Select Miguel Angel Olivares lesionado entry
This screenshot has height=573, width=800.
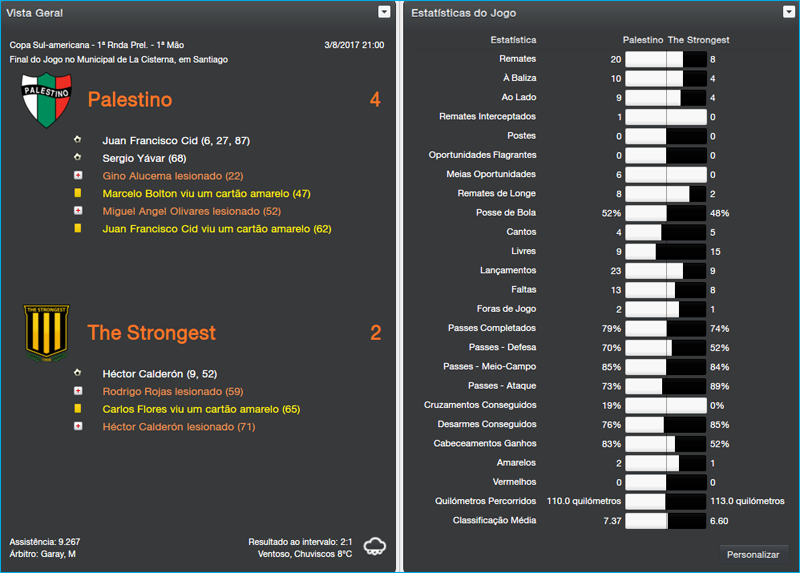coord(192,211)
